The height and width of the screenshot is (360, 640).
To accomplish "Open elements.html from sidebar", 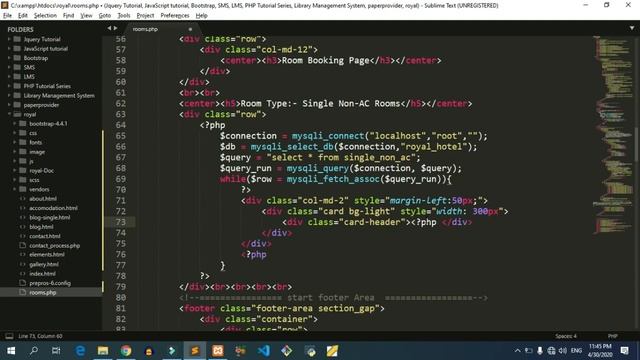I will click(x=47, y=255).
